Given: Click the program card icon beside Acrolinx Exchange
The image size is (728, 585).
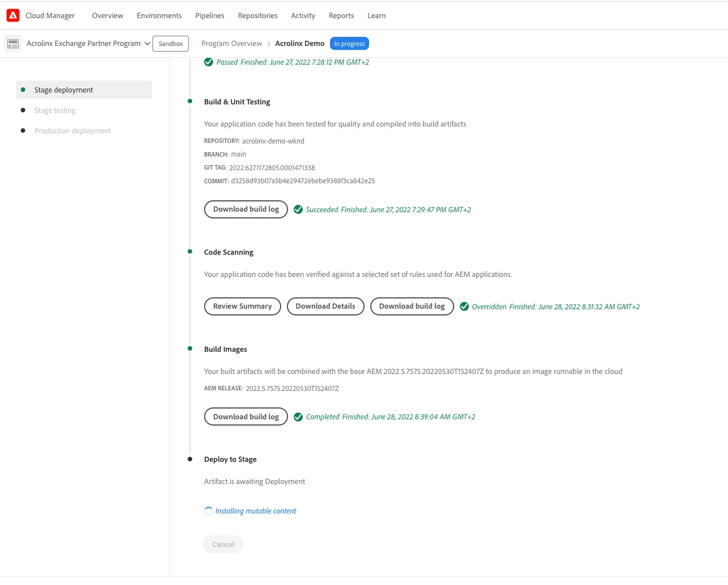Looking at the screenshot, I should pos(13,44).
